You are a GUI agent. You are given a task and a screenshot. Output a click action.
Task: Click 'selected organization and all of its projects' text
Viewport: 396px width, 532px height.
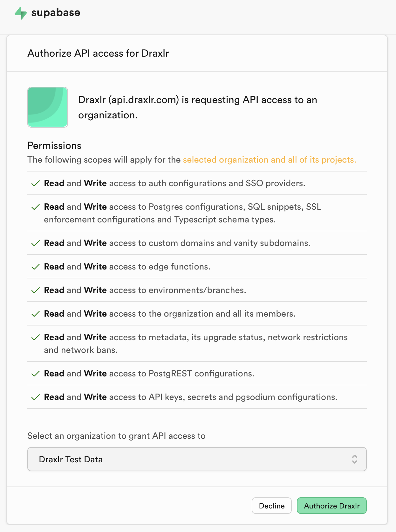(270, 160)
